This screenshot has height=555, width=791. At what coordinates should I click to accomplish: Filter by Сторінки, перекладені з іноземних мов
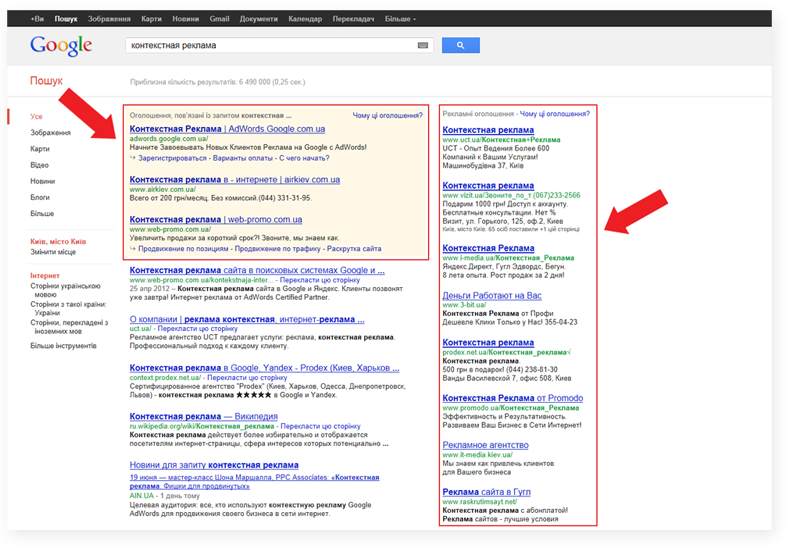tap(69, 326)
